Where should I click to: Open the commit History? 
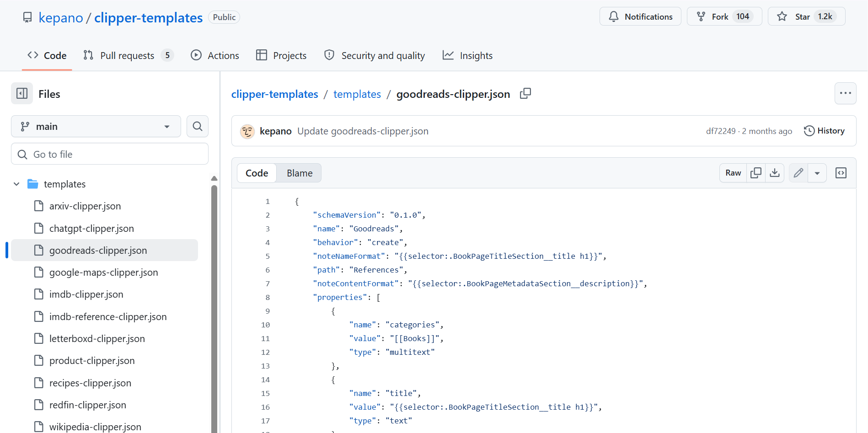[824, 131]
